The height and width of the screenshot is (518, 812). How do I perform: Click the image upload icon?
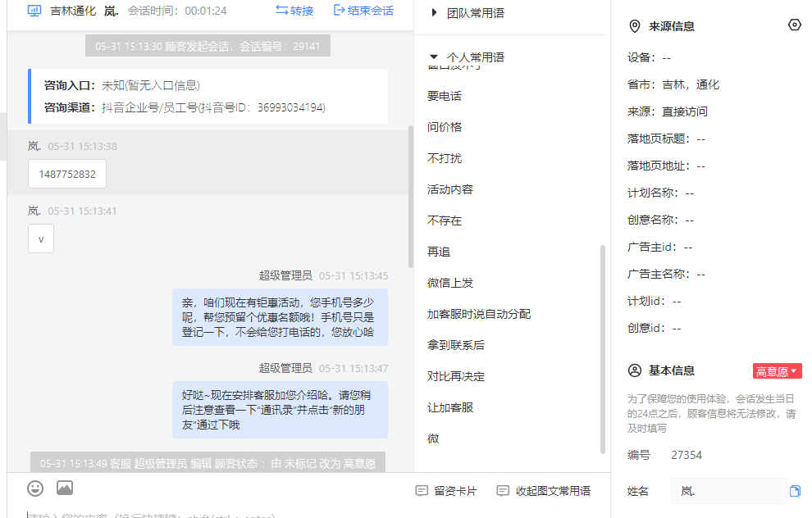coord(65,488)
